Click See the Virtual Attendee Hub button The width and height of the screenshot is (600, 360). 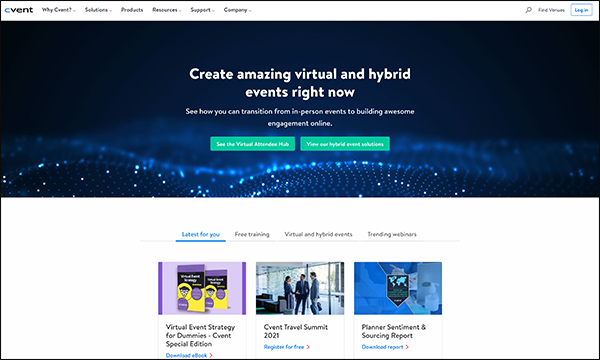click(253, 144)
